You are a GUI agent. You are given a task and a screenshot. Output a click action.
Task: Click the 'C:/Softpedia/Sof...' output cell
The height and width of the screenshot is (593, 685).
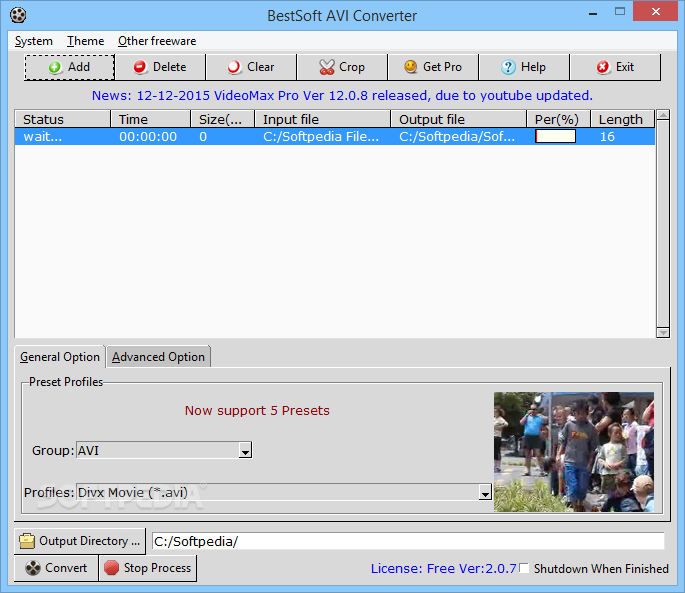click(457, 137)
